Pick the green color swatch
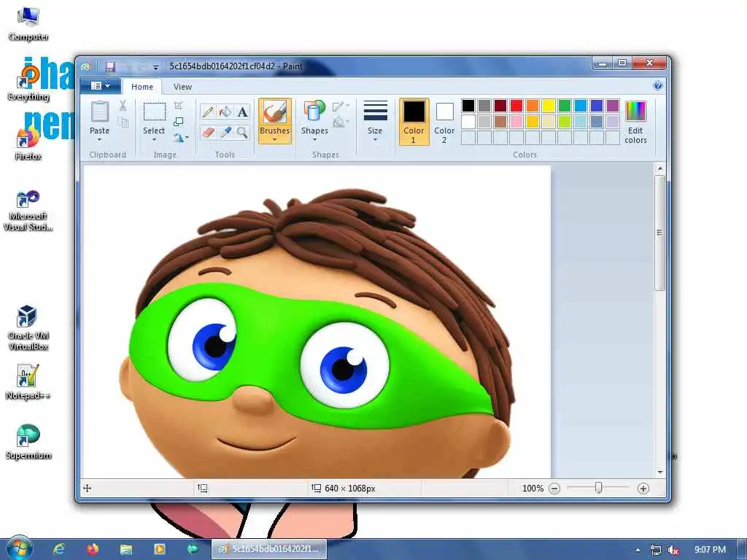This screenshot has width=747, height=560. point(565,106)
